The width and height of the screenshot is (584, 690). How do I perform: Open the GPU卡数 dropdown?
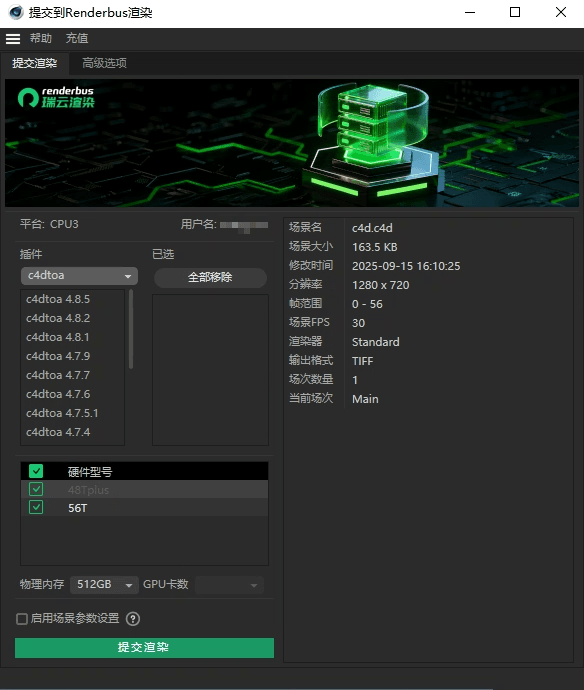[229, 585]
